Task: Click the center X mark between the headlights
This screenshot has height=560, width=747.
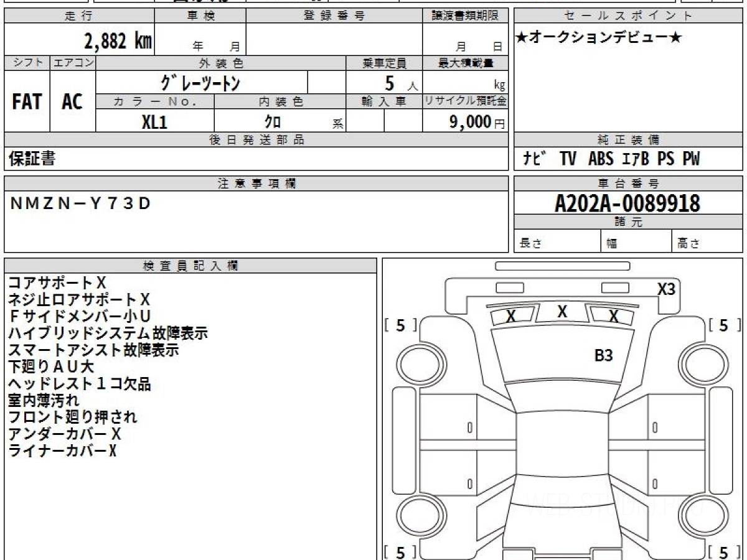Action: (x=562, y=312)
